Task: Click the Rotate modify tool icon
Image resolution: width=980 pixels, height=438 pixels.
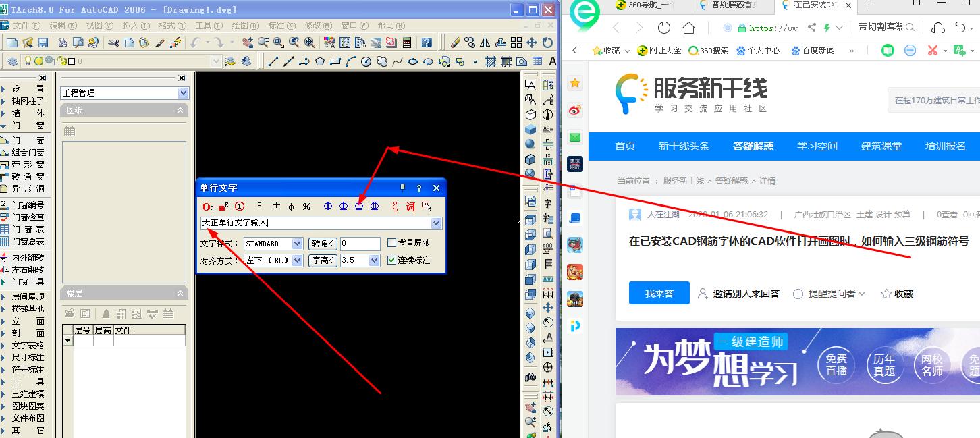Action: [x=547, y=43]
